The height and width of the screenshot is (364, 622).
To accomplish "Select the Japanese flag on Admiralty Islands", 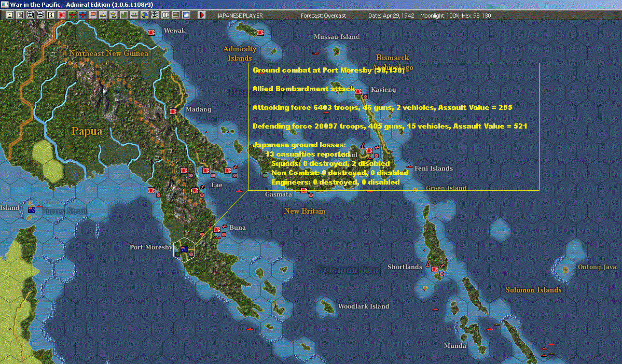I will coord(260,33).
